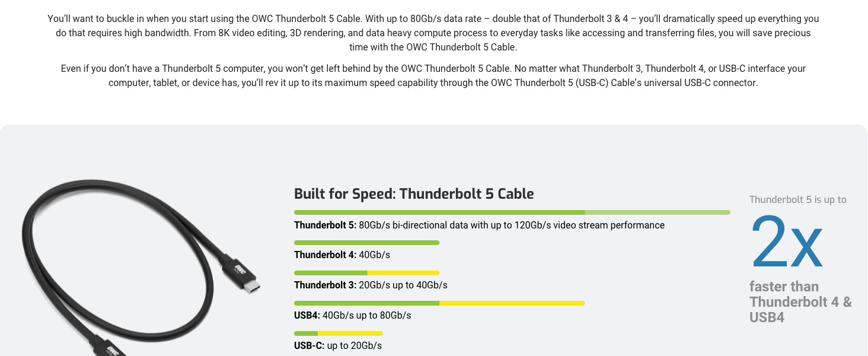Click the light green end of Thunderbolt 5 bar

[x=657, y=212]
